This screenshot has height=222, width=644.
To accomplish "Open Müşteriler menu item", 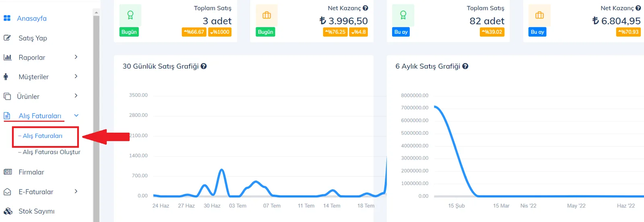I will (33, 77).
